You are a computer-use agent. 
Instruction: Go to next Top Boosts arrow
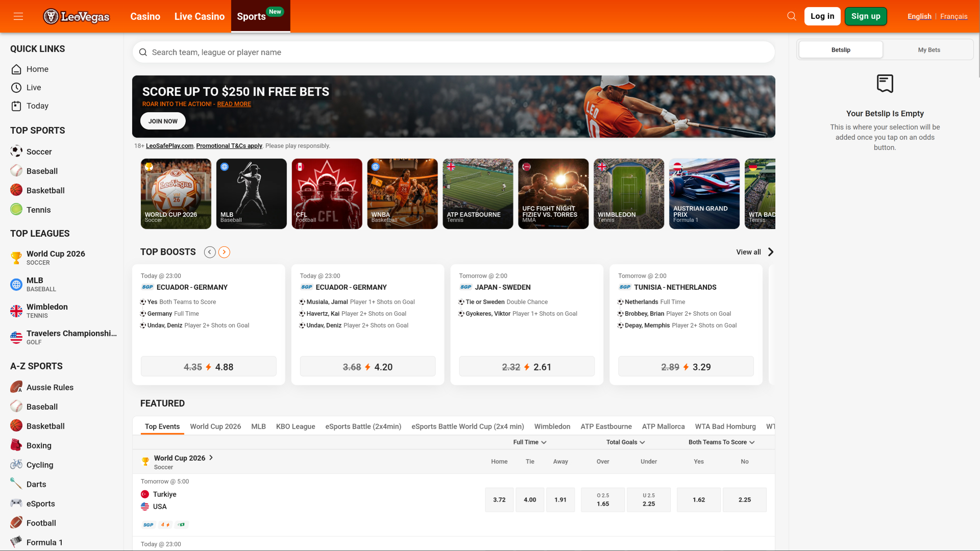(x=224, y=252)
